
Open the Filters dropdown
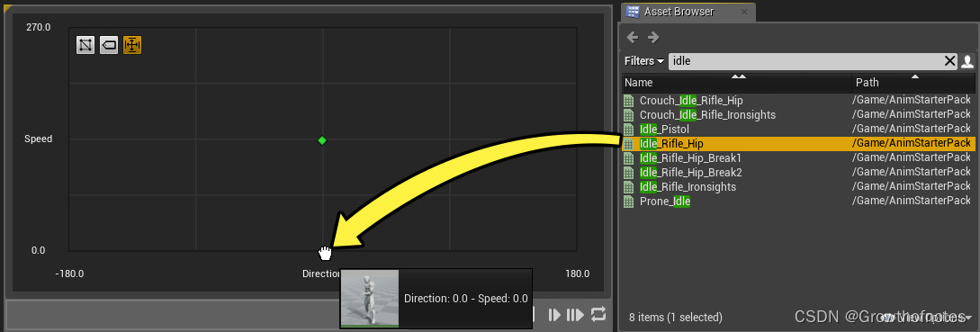click(x=643, y=61)
